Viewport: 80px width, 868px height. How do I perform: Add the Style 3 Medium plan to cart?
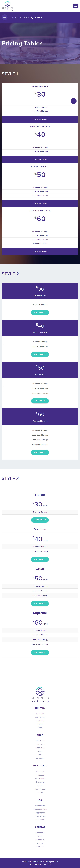coord(40,559)
